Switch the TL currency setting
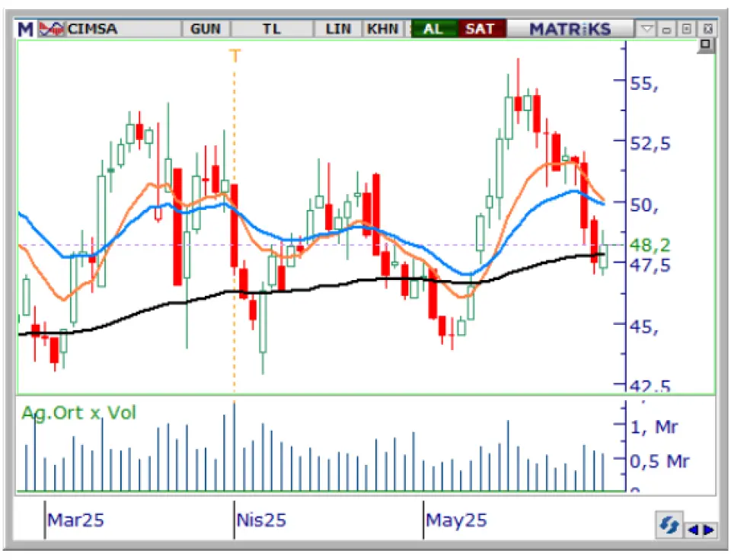The width and height of the screenshot is (731, 560). tap(272, 29)
